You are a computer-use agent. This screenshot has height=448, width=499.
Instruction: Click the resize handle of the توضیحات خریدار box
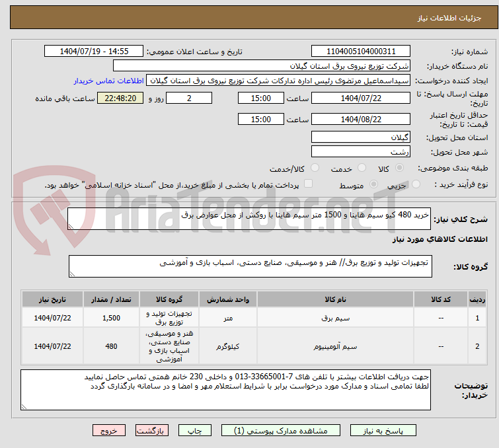tap(24, 406)
